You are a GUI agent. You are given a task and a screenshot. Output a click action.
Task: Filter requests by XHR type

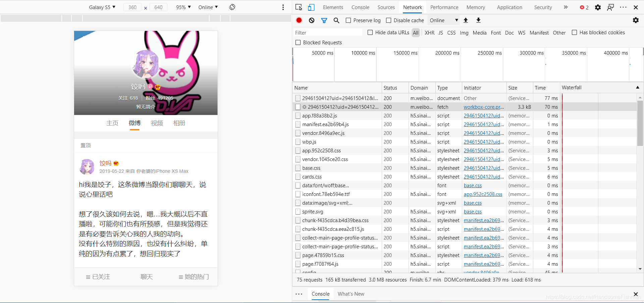click(x=429, y=33)
